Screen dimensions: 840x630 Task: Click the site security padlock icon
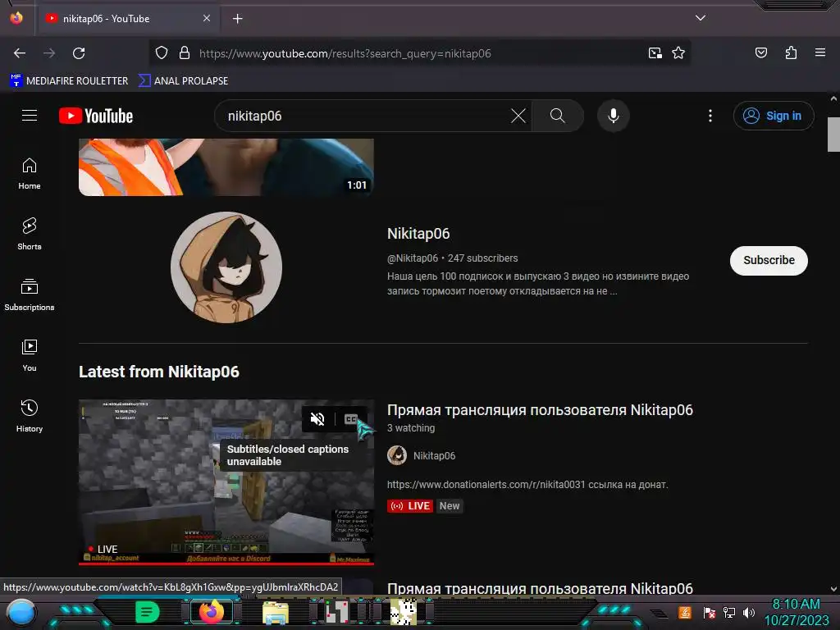point(185,53)
